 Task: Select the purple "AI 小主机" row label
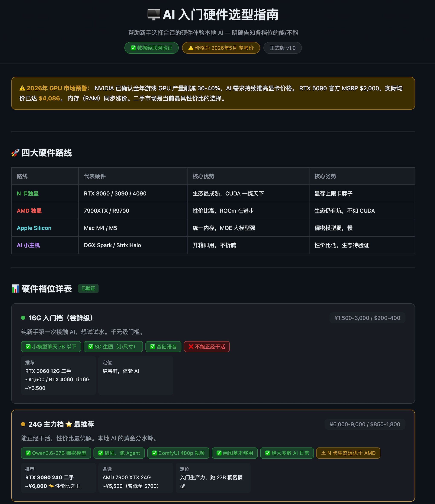click(28, 245)
